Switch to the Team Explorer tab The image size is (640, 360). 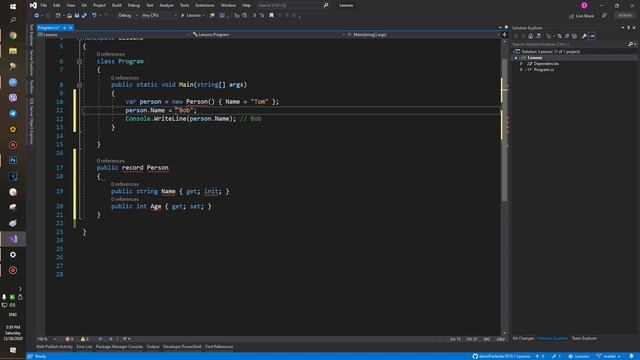(x=584, y=338)
